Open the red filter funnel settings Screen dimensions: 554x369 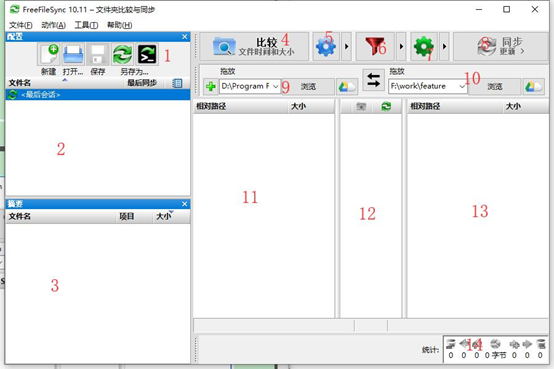375,47
